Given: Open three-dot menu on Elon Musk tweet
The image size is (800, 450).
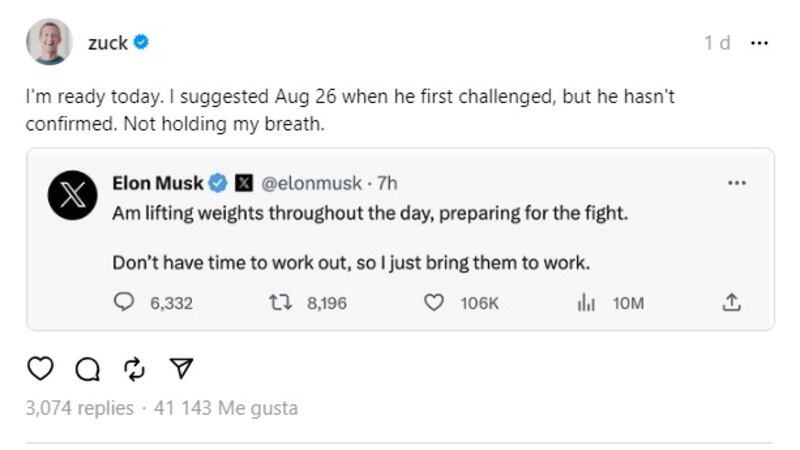Looking at the screenshot, I should point(737,183).
